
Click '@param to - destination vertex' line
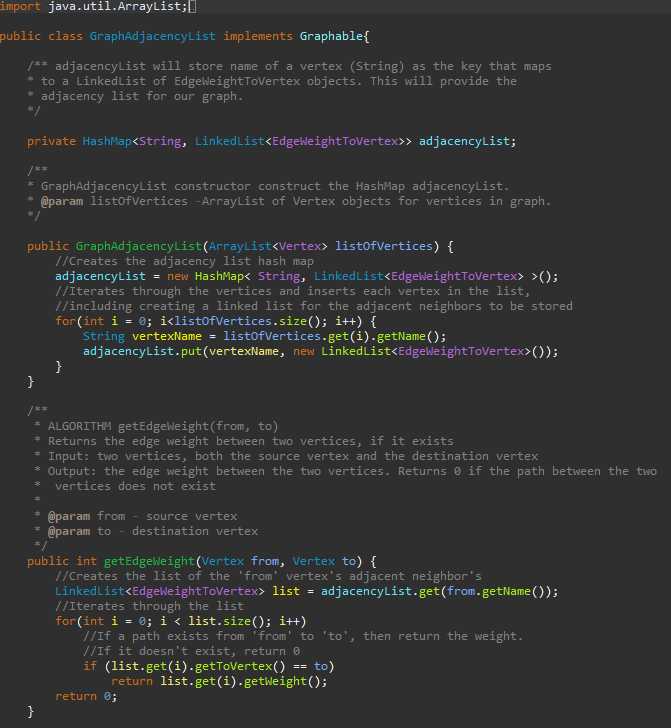(153, 531)
